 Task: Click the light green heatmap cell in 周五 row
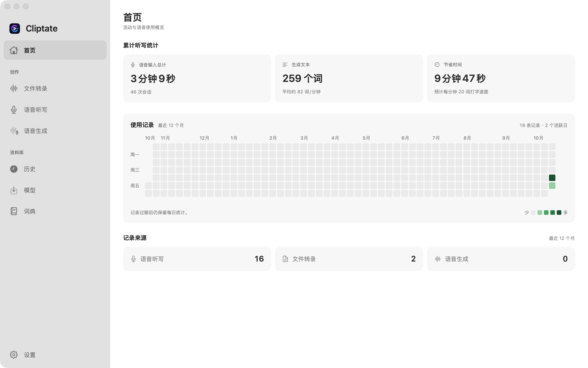coord(552,185)
